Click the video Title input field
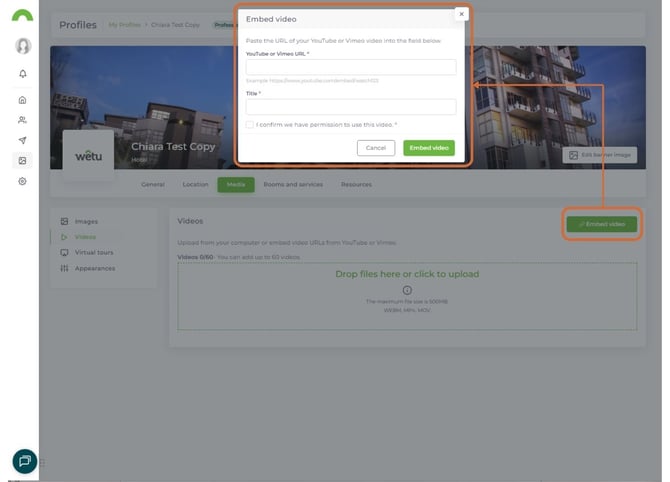The image size is (670, 482). point(350,106)
